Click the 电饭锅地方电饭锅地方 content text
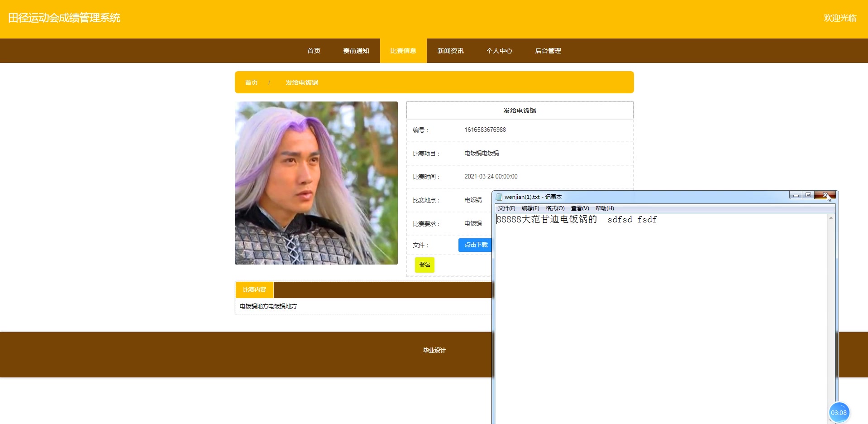 pos(268,307)
